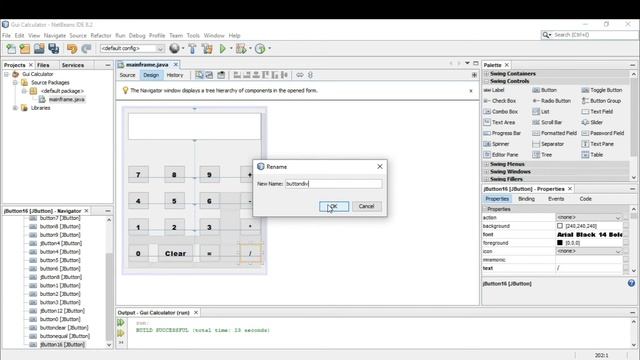
Task: Run the project with green play icon
Action: (222, 49)
